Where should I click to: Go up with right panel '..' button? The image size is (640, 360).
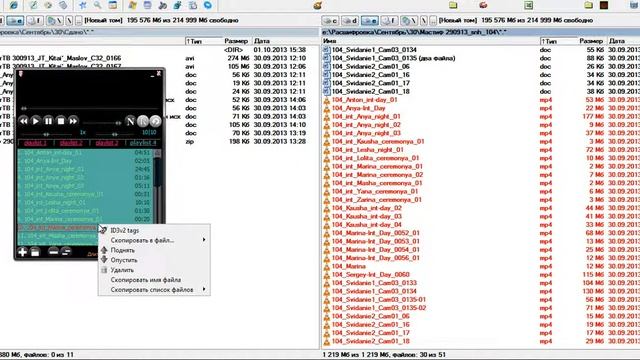tap(433, 20)
